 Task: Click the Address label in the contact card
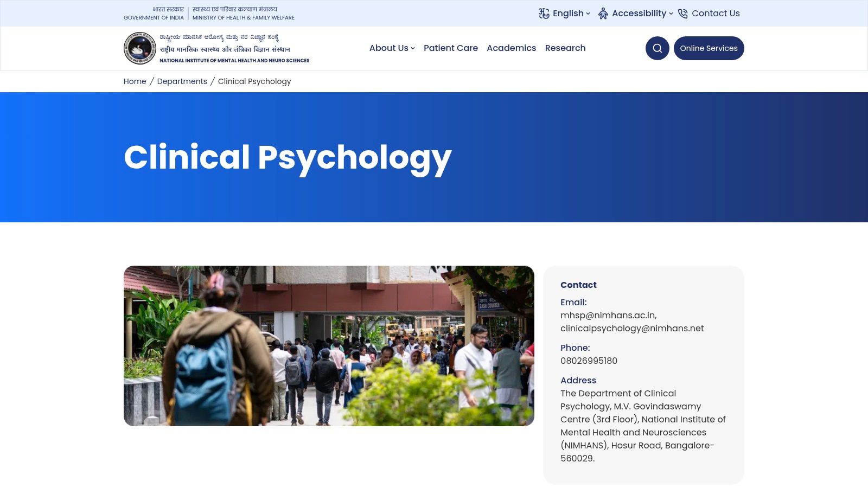coord(578,381)
